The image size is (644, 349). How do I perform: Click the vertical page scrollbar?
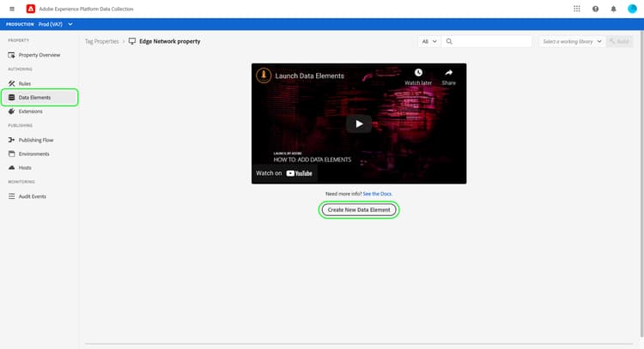[641, 184]
